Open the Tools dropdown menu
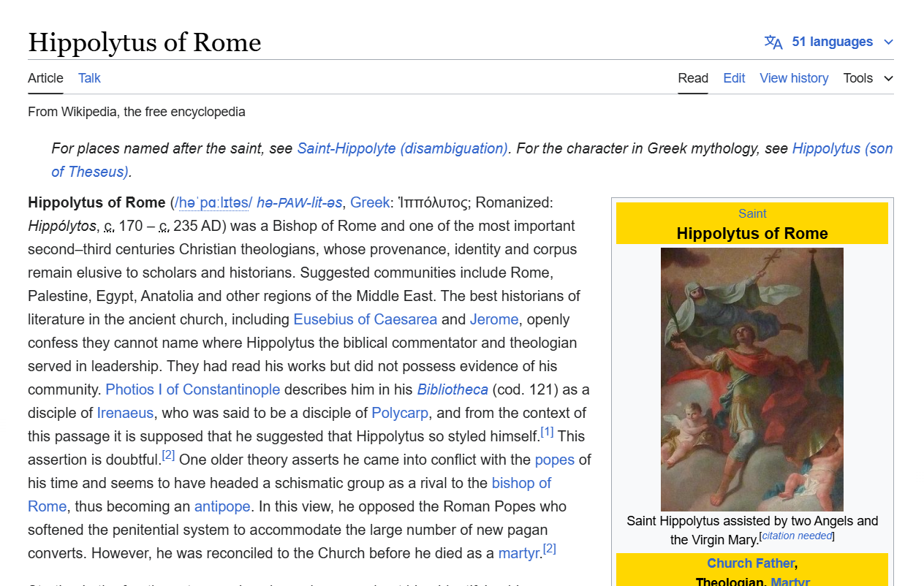 [x=868, y=78]
